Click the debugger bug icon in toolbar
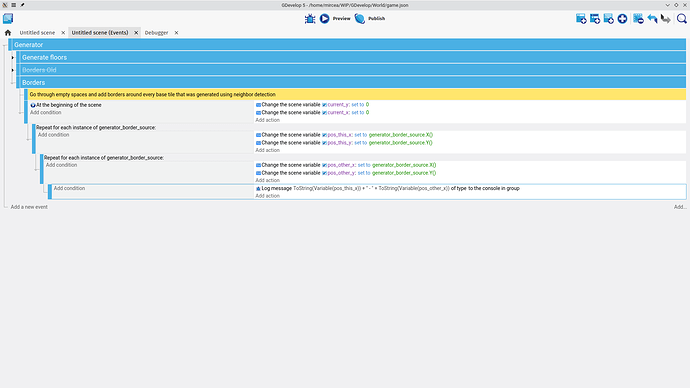Image resolution: width=690 pixels, height=388 pixels. tap(310, 18)
